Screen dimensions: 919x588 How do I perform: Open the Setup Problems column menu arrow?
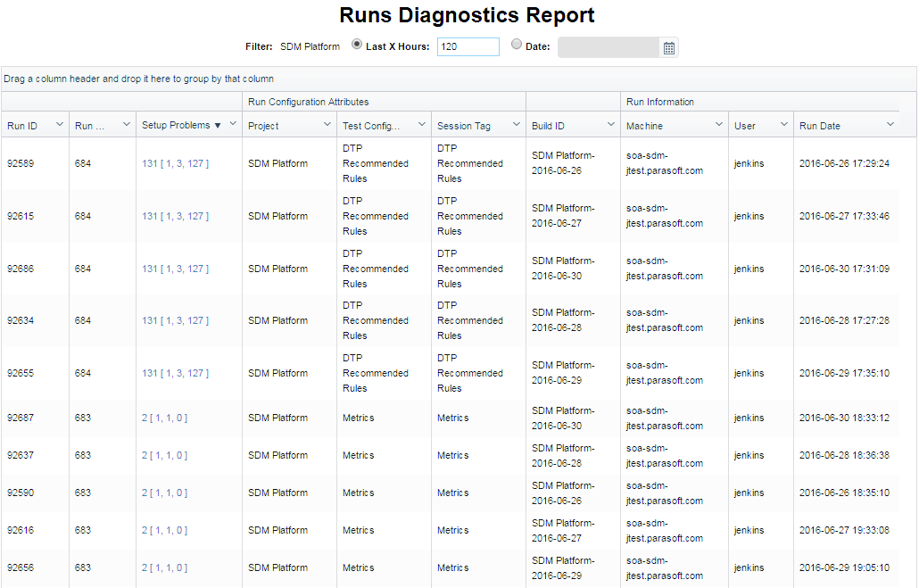pos(233,124)
